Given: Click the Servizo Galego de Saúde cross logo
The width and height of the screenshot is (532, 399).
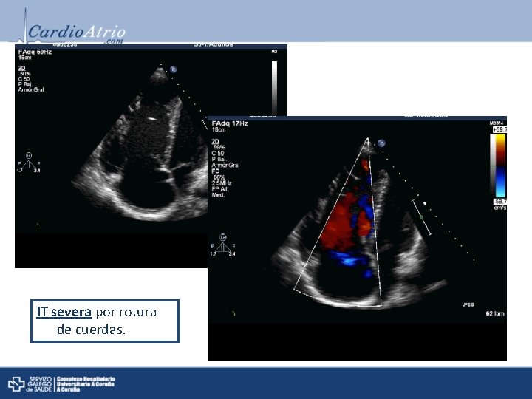Looking at the screenshot, I should pos(16,383).
